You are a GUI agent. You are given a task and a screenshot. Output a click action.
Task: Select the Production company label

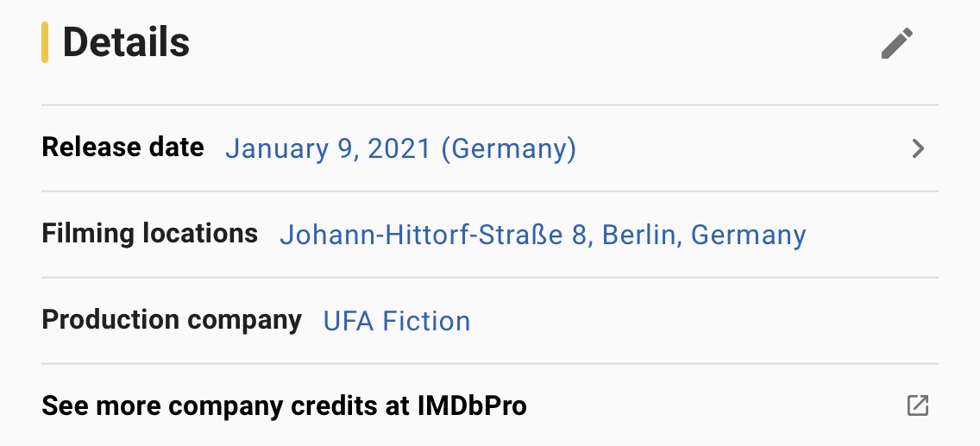click(x=172, y=320)
